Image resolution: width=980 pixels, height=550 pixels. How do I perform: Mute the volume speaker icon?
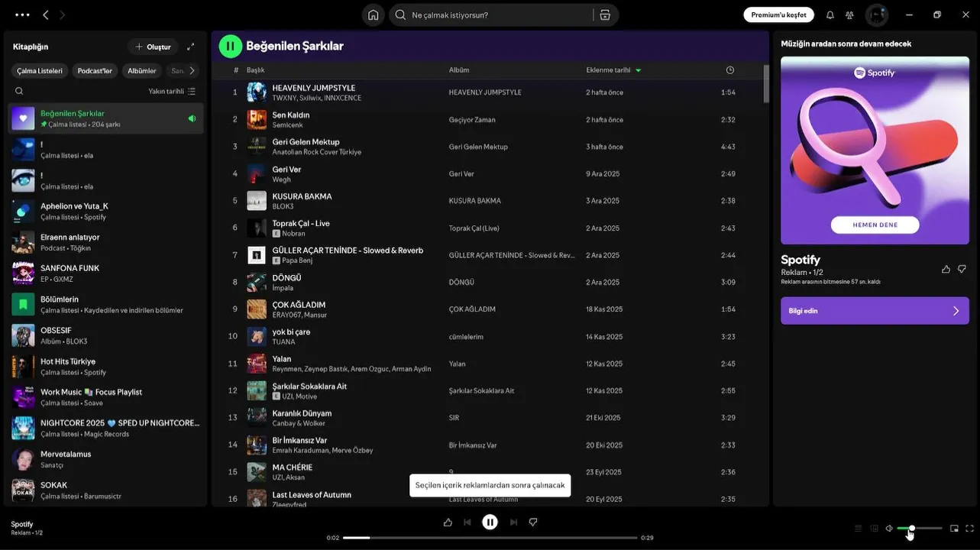click(x=889, y=528)
